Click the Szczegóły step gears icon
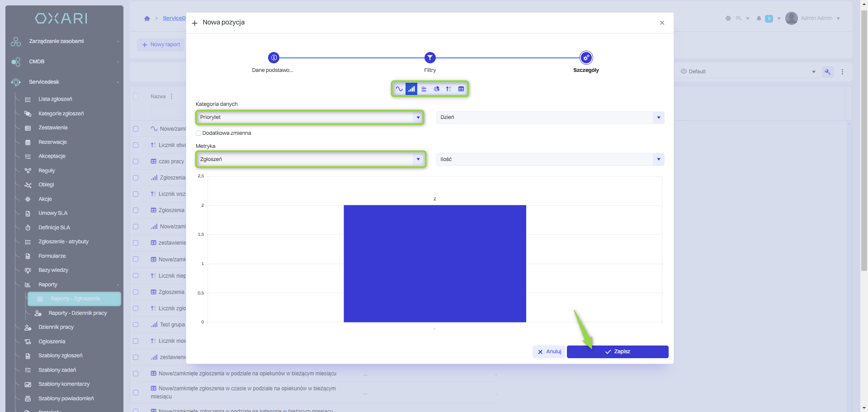This screenshot has width=868, height=412. [x=586, y=58]
